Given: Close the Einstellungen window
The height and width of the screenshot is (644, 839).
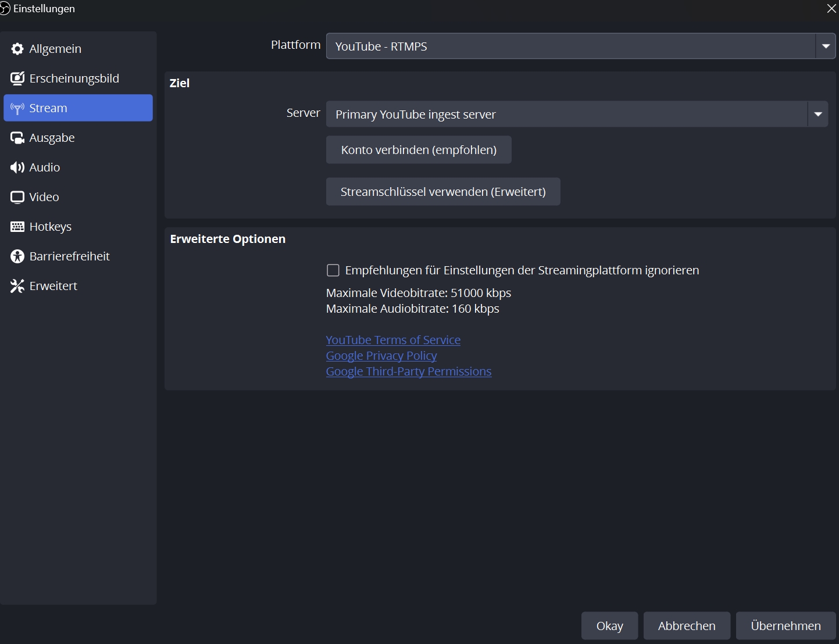Looking at the screenshot, I should point(831,9).
